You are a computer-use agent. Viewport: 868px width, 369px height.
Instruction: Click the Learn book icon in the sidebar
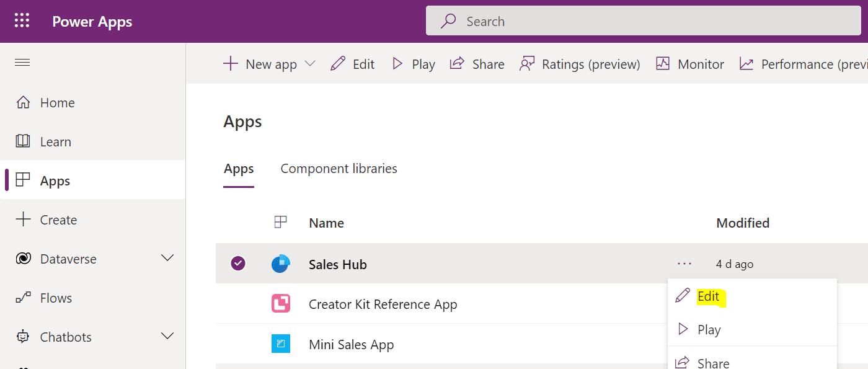coord(23,141)
